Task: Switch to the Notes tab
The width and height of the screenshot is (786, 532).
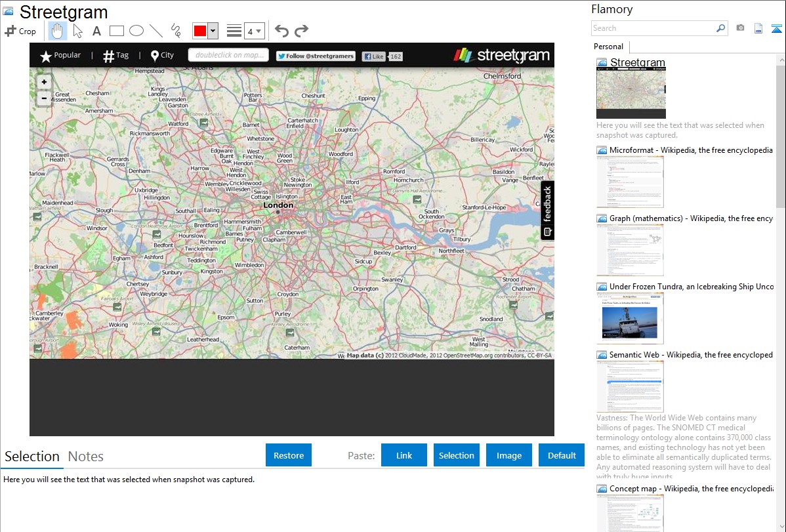Action: tap(85, 457)
